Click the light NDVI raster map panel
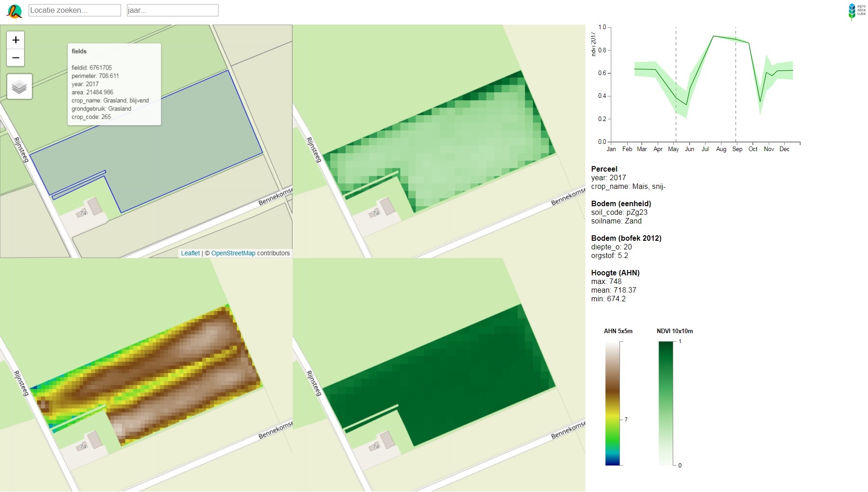This screenshot has width=868, height=492. pyautogui.click(x=439, y=141)
